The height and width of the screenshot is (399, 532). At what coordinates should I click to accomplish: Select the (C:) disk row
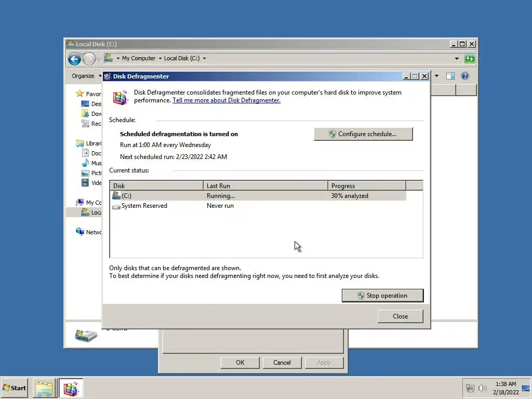[258, 196]
